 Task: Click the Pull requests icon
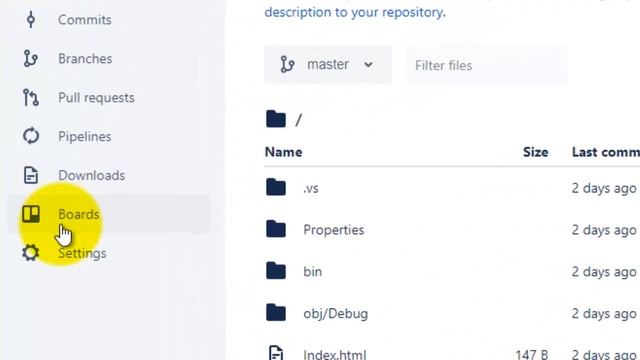click(x=31, y=98)
